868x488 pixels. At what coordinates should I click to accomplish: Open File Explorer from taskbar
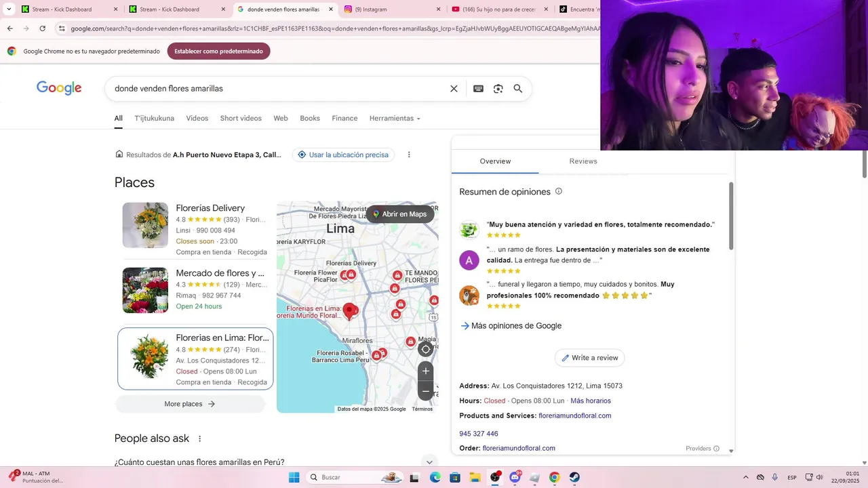475,477
